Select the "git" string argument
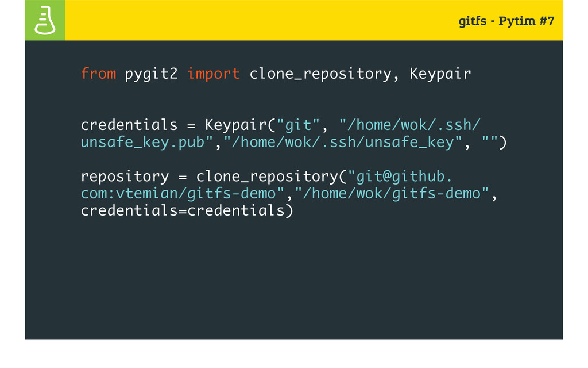588x368 pixels. (x=298, y=125)
